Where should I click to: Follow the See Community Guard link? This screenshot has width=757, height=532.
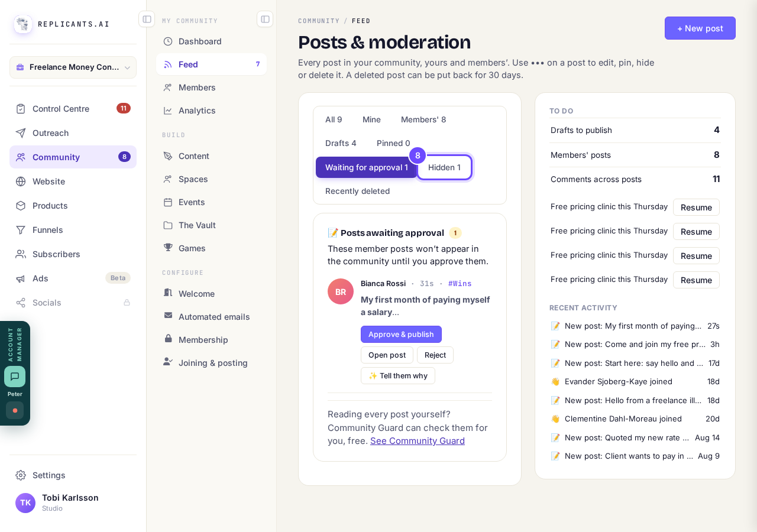coord(418,440)
